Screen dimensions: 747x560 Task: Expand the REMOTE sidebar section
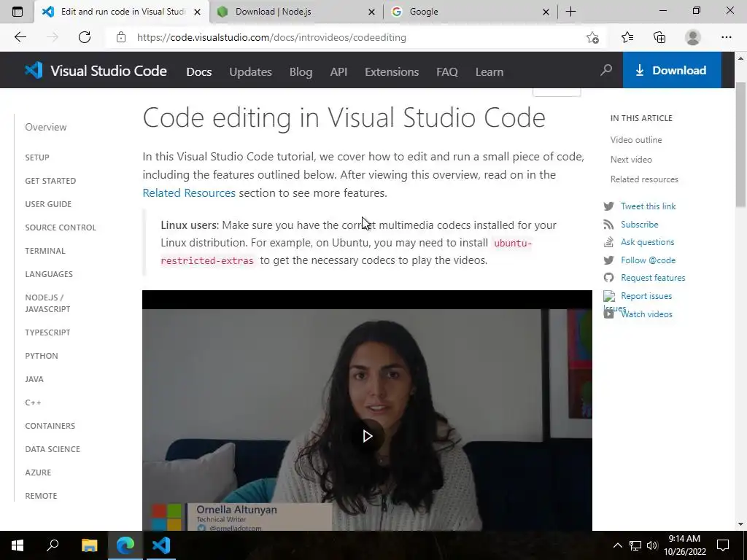point(41,496)
